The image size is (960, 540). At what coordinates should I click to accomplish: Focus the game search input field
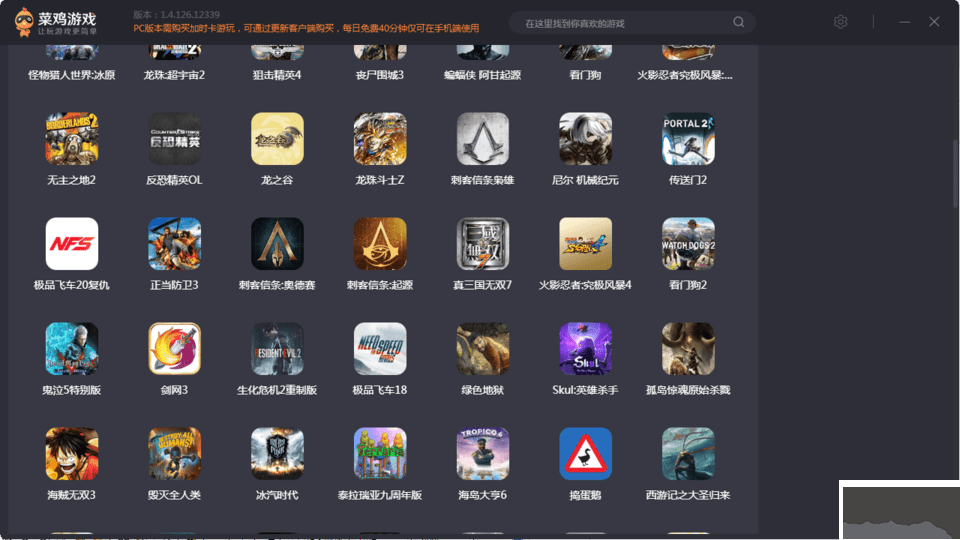[x=632, y=23]
